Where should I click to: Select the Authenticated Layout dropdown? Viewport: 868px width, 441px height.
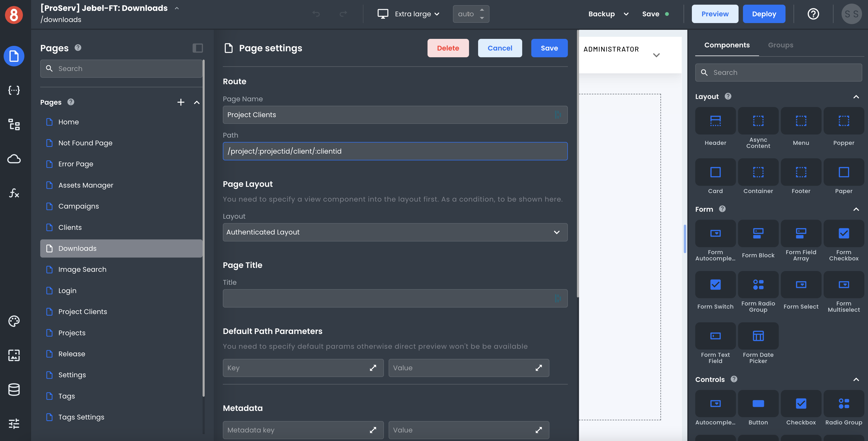pyautogui.click(x=395, y=232)
